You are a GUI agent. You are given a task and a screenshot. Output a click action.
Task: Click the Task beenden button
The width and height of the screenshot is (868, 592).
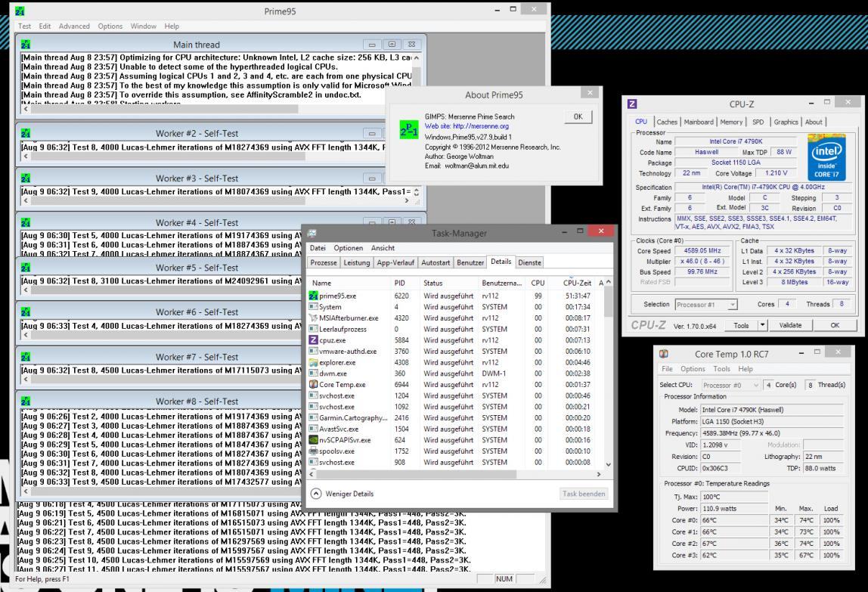584,494
